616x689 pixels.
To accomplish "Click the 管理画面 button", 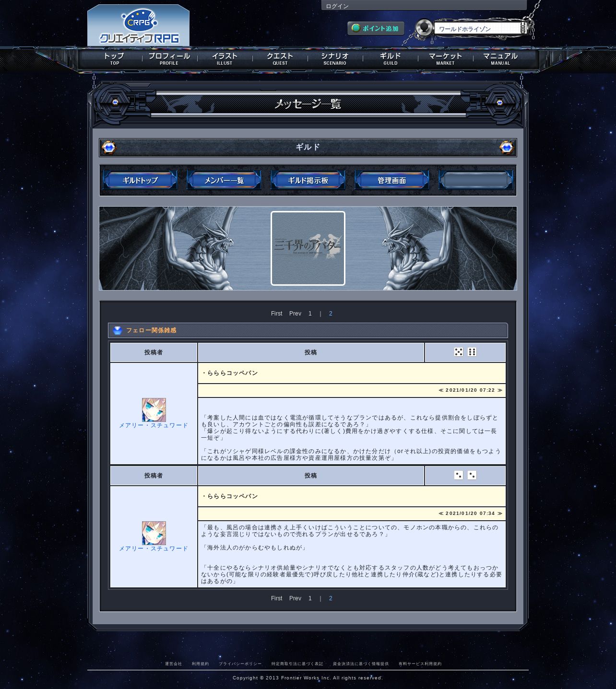I will pos(392,180).
